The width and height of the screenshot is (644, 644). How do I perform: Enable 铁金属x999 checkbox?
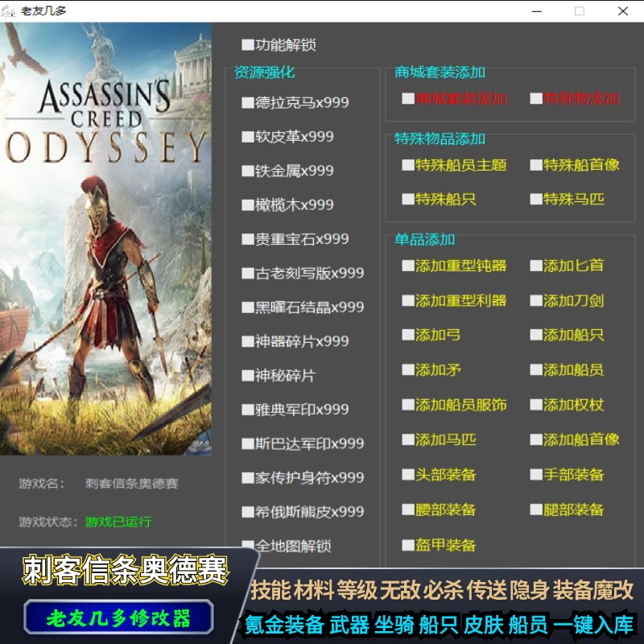[248, 171]
